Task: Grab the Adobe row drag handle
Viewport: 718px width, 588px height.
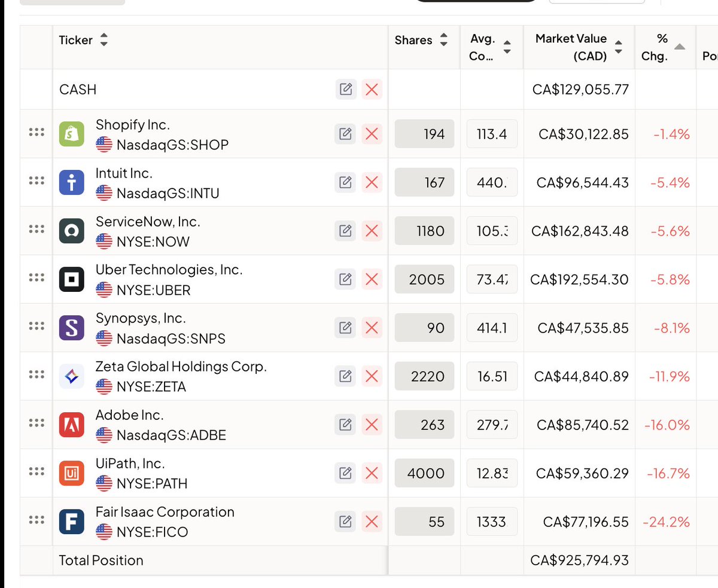Action: tap(36, 423)
